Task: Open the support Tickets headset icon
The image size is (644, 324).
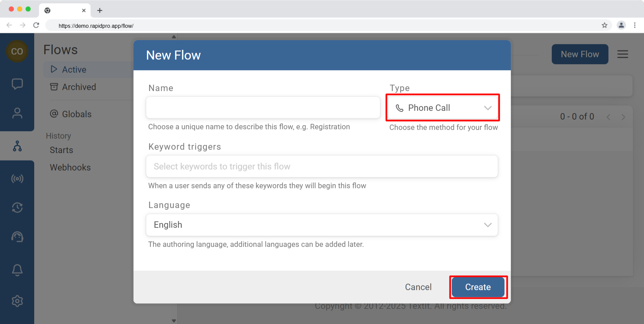Action: pyautogui.click(x=17, y=237)
